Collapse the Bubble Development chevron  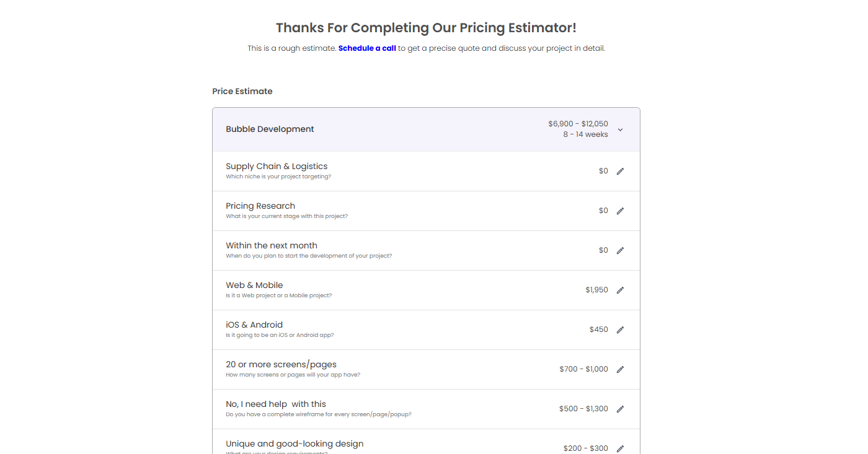pyautogui.click(x=620, y=129)
